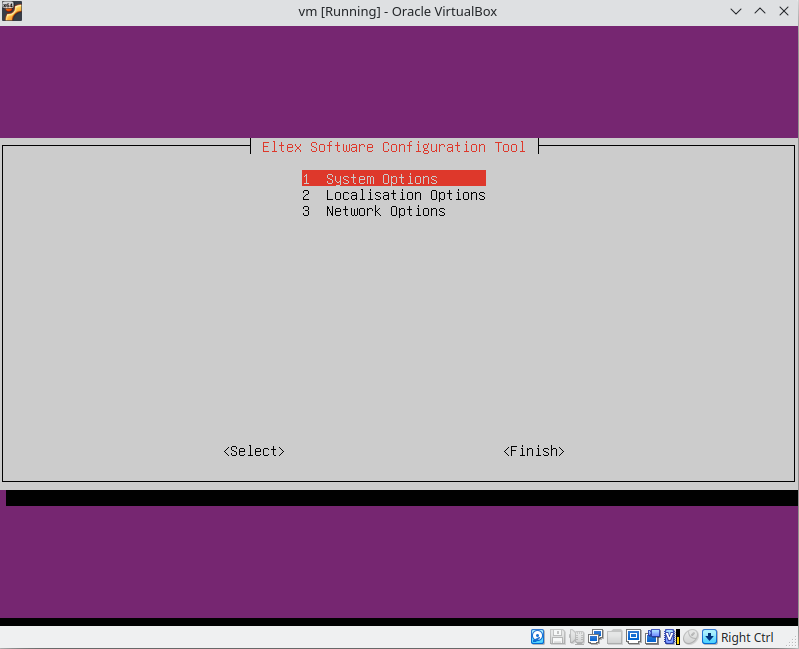
Task: Open the network adapters status icon
Action: point(595,637)
